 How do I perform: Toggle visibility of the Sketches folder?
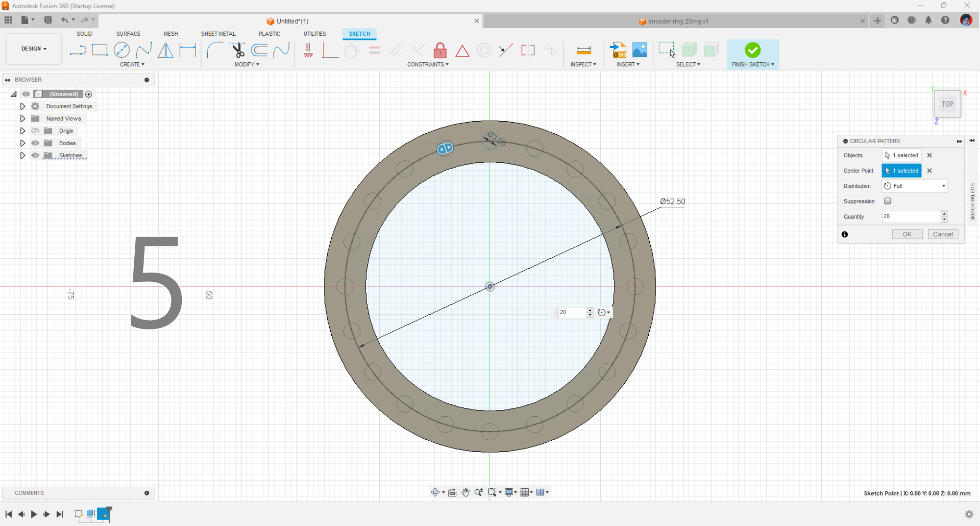(35, 155)
